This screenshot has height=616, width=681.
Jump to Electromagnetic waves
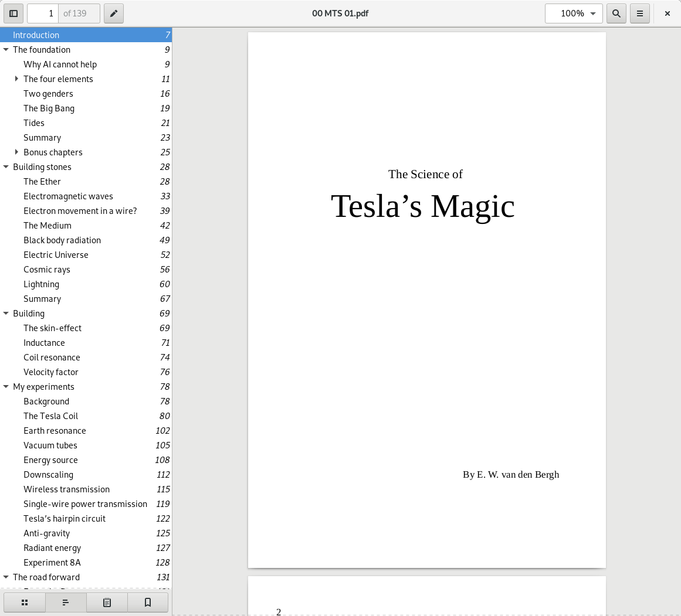(86, 196)
